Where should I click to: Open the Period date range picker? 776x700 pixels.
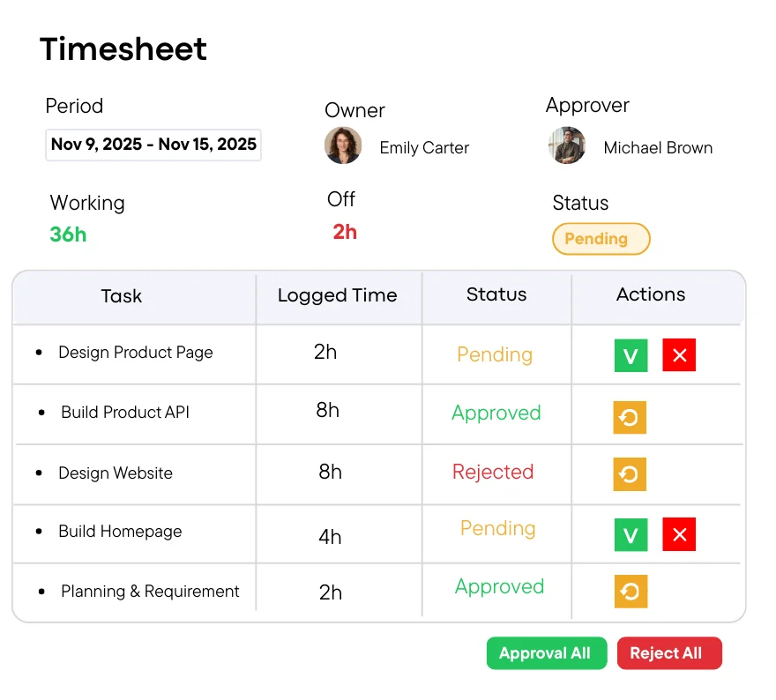pyautogui.click(x=153, y=145)
